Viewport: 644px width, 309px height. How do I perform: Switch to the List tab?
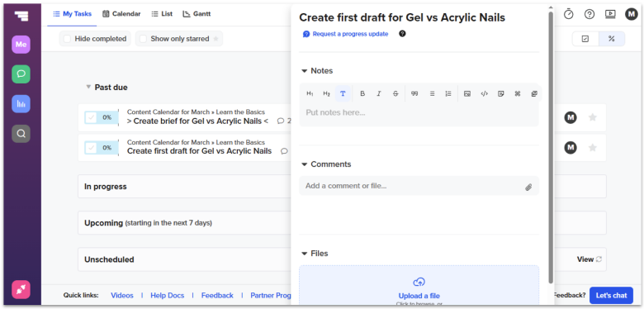(162, 14)
